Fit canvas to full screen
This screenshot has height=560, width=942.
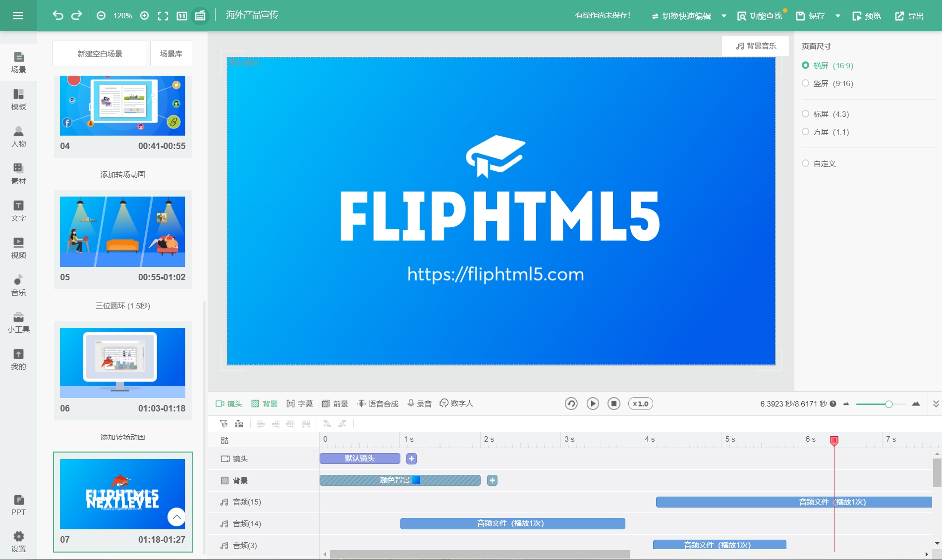163,16
